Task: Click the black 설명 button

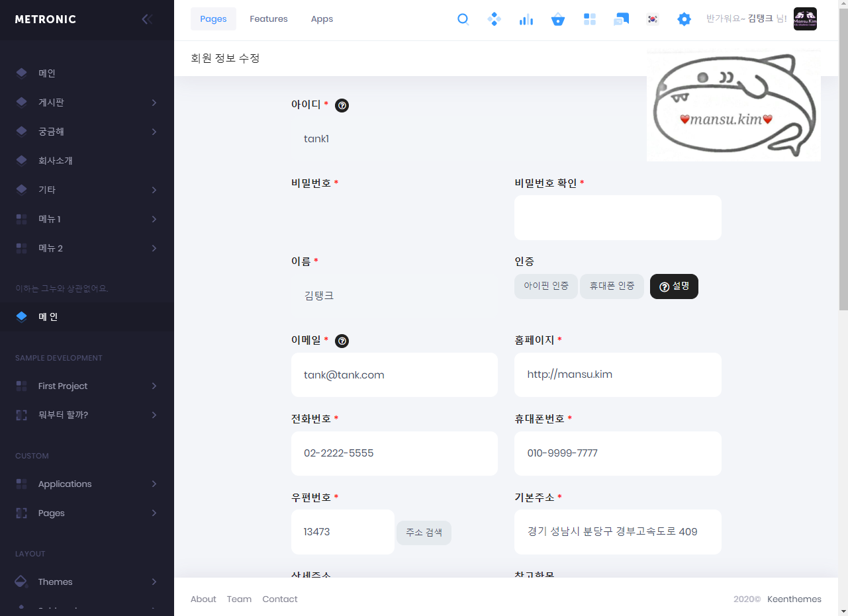Action: pyautogui.click(x=674, y=286)
